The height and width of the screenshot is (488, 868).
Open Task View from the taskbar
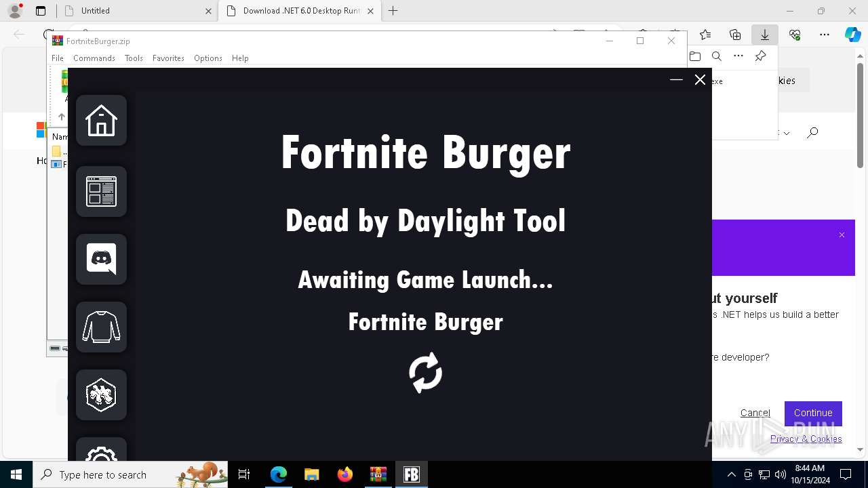(244, 474)
